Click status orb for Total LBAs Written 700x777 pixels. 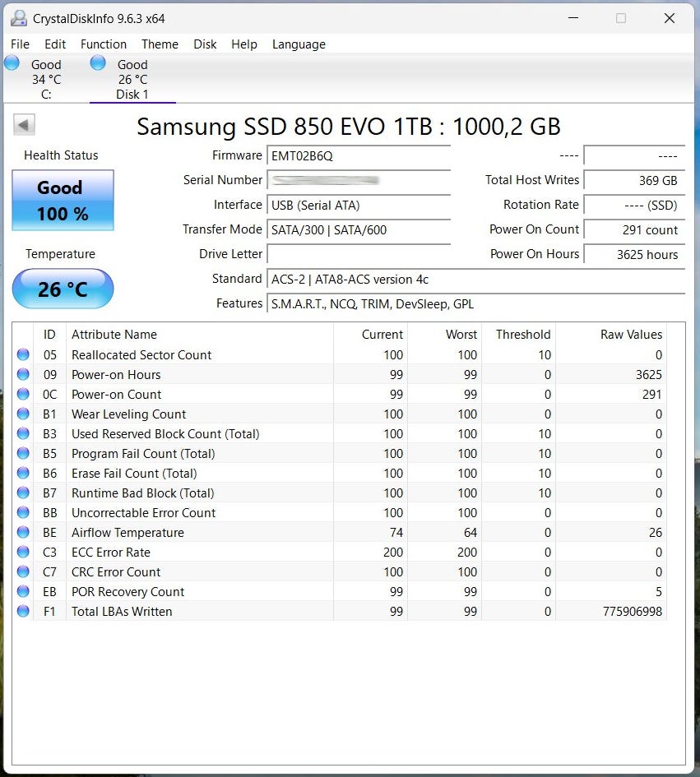[x=23, y=611]
